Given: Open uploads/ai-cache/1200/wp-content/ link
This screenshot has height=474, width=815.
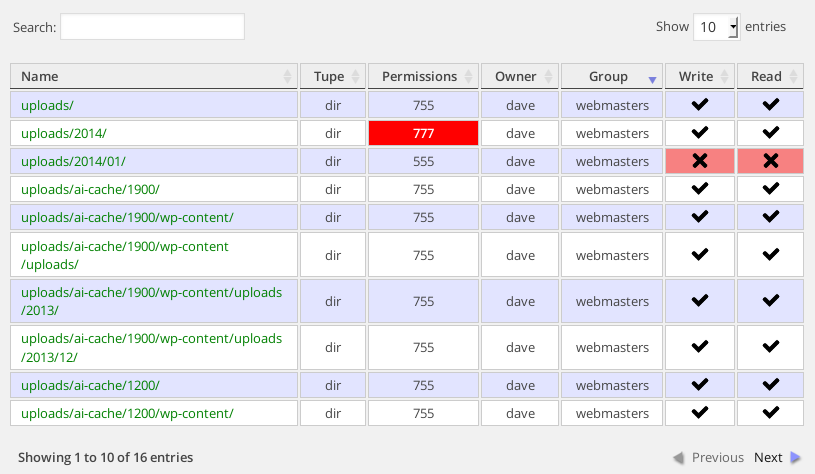Looking at the screenshot, I should [x=127, y=413].
